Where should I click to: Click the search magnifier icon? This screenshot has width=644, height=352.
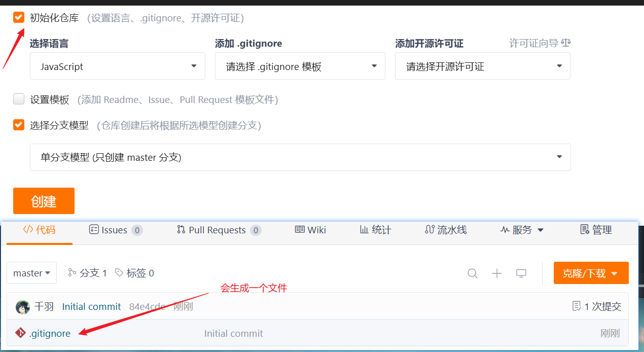[472, 273]
